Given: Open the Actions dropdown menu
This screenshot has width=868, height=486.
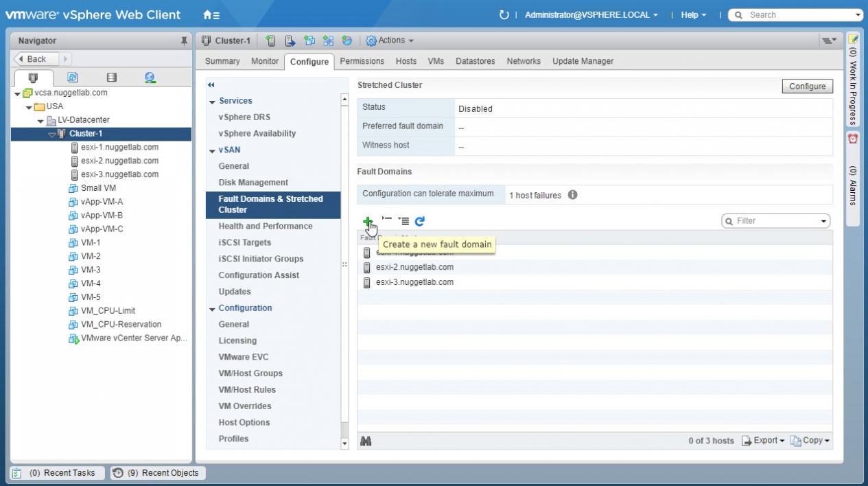Looking at the screenshot, I should click(x=390, y=40).
